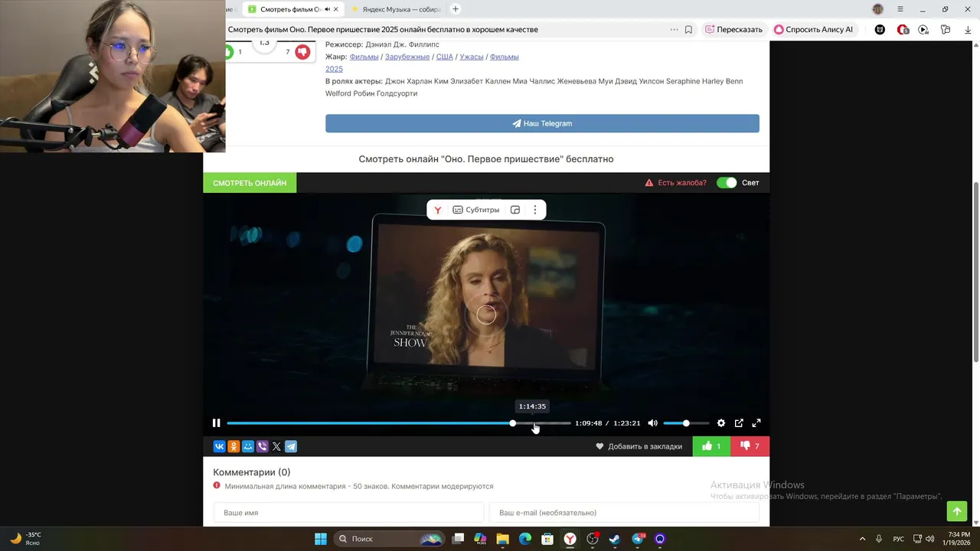Click taskbar Поиск search box
Image resolution: width=980 pixels, height=551 pixels.
[x=390, y=539]
